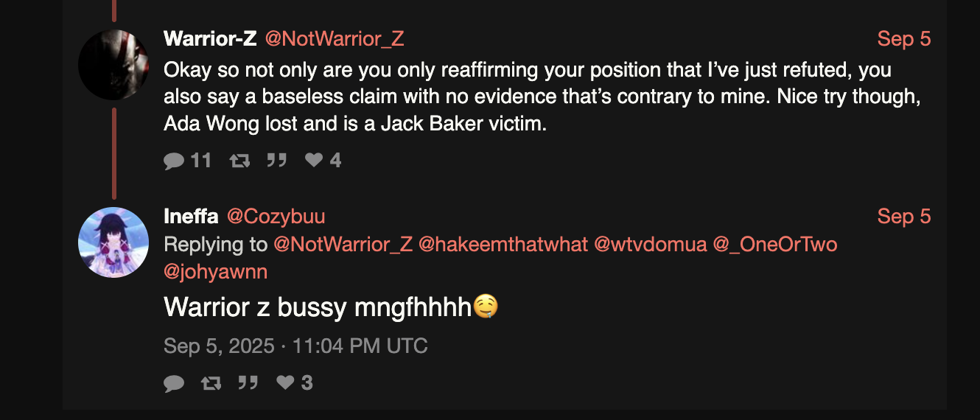Open @johyawnn mention link
The height and width of the screenshot is (420, 980).
tap(215, 272)
